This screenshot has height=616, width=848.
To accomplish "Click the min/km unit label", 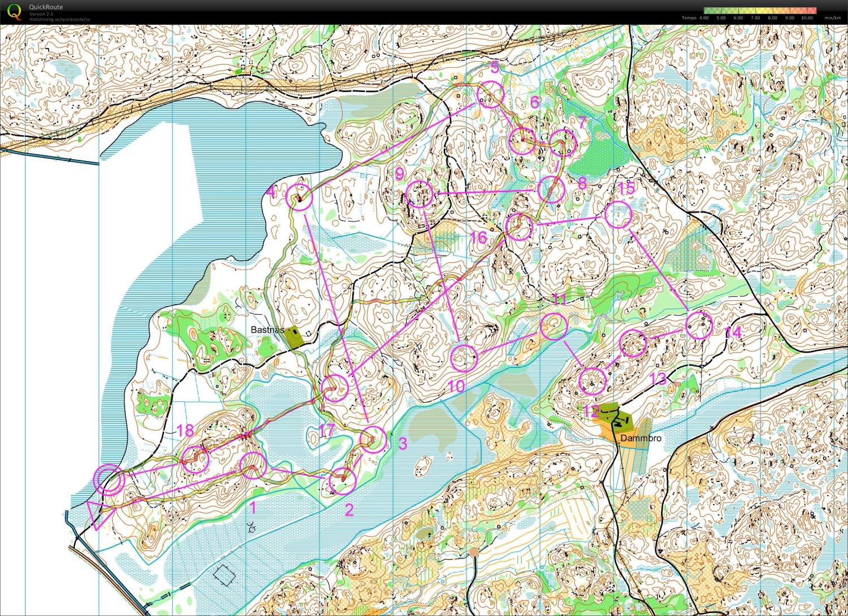I will click(x=832, y=18).
